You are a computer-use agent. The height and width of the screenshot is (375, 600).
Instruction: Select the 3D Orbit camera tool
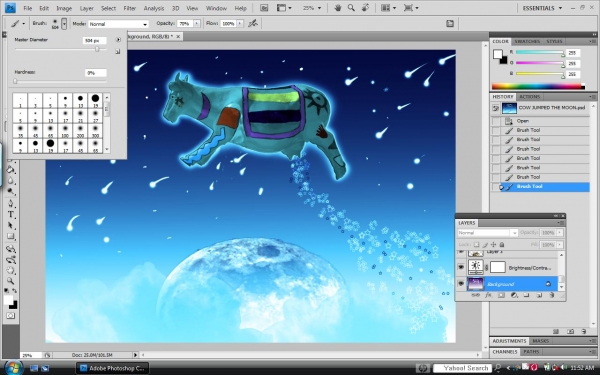pyautogui.click(x=11, y=260)
